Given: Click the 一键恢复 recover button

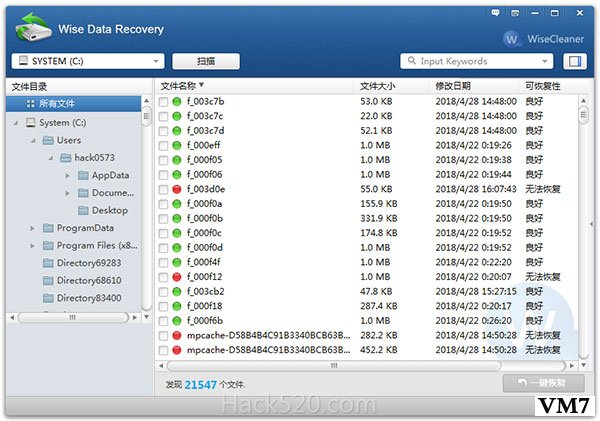Looking at the screenshot, I should tap(543, 383).
